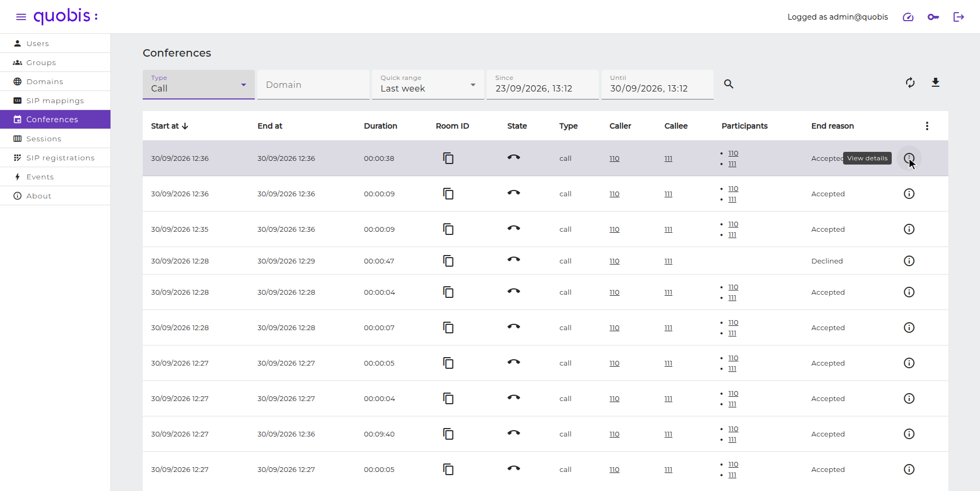This screenshot has width=980, height=491.
Task: Open callee 111 link in 00:09:40 row
Action: 668,434
